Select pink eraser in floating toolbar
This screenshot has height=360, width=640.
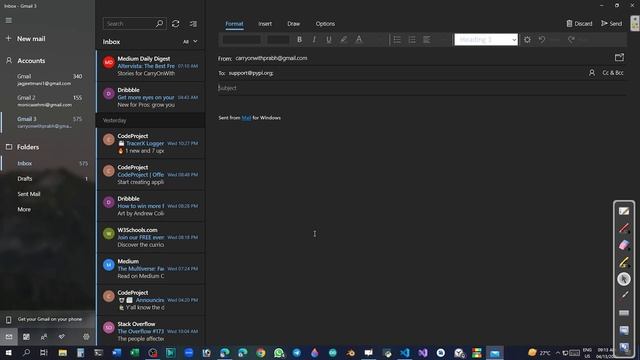coord(624,245)
